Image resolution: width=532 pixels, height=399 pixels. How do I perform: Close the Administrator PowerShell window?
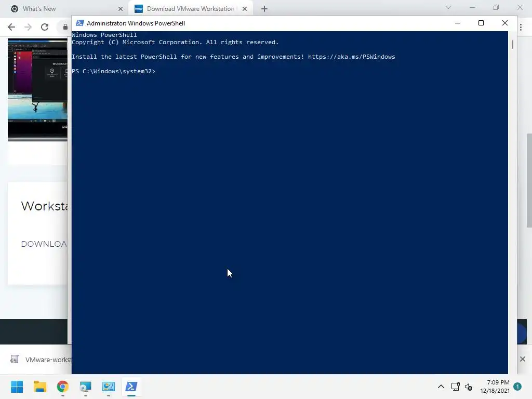tap(505, 23)
